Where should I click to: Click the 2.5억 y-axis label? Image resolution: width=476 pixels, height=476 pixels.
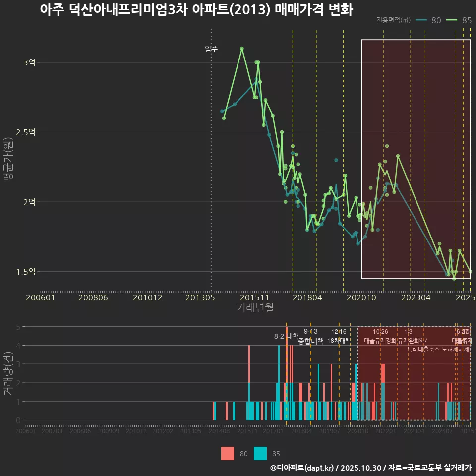[x=26, y=132]
